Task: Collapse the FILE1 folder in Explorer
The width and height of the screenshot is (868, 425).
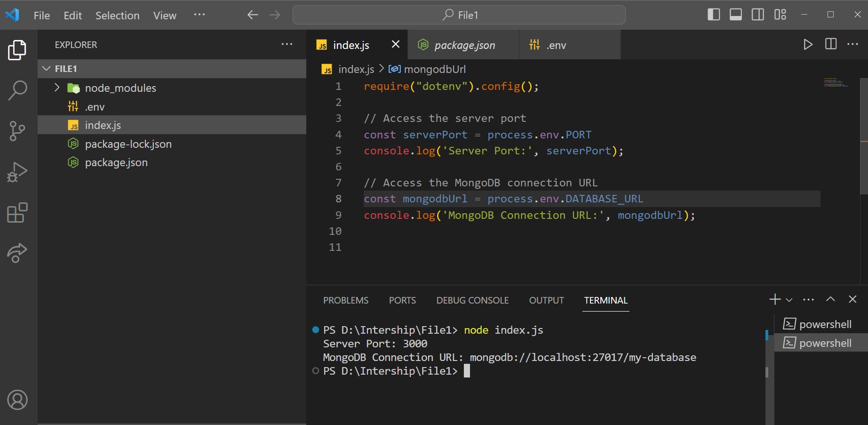Action: click(x=46, y=68)
